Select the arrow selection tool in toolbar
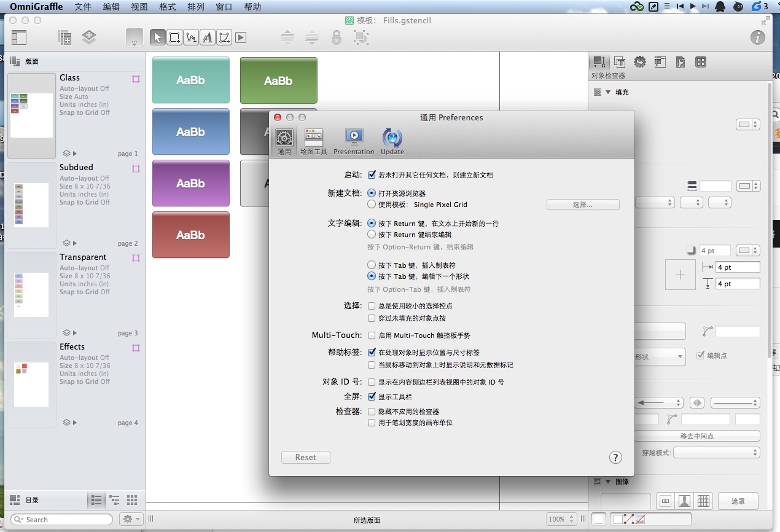The width and height of the screenshot is (780, 532). [158, 37]
